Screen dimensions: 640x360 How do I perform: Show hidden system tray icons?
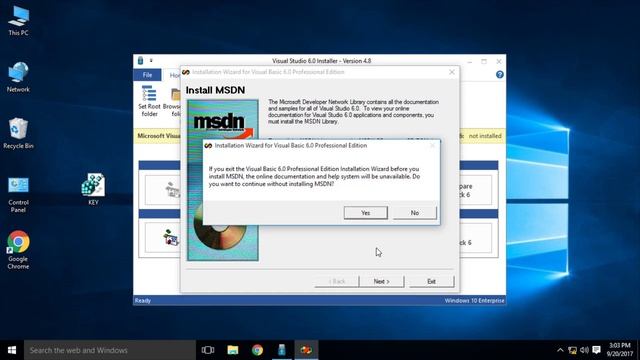point(560,350)
